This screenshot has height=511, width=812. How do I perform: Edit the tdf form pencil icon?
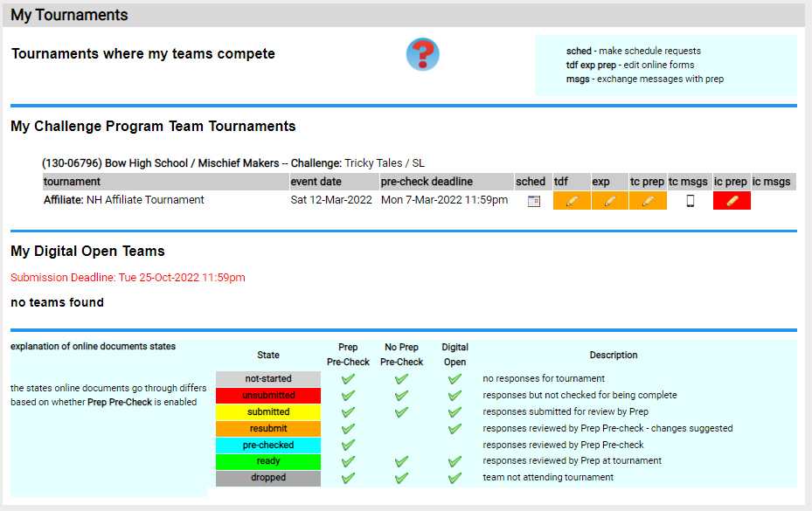tap(572, 201)
